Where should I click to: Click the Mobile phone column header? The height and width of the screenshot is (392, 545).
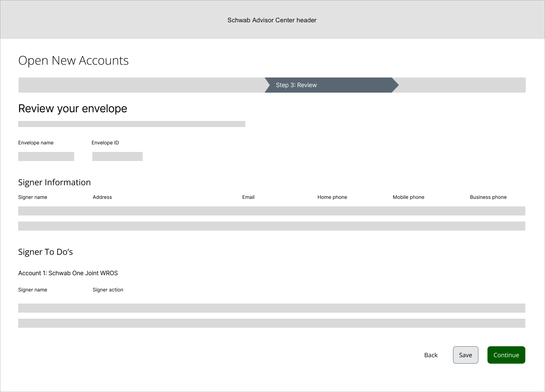tap(408, 197)
